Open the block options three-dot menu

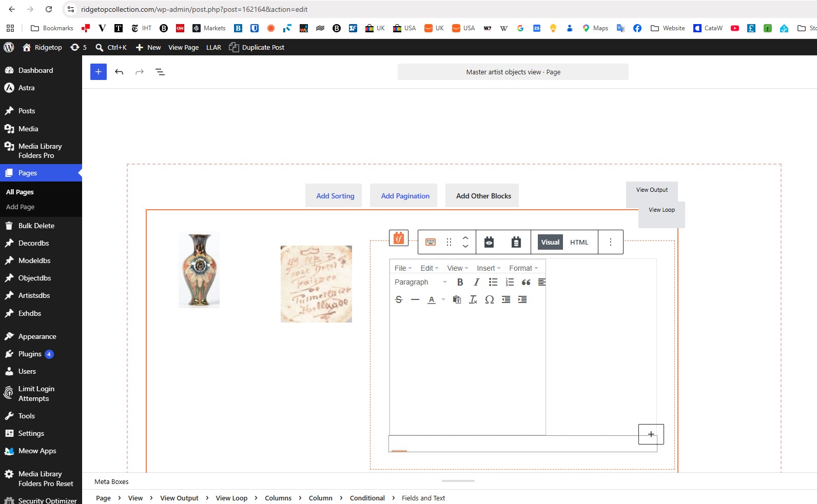tap(611, 242)
